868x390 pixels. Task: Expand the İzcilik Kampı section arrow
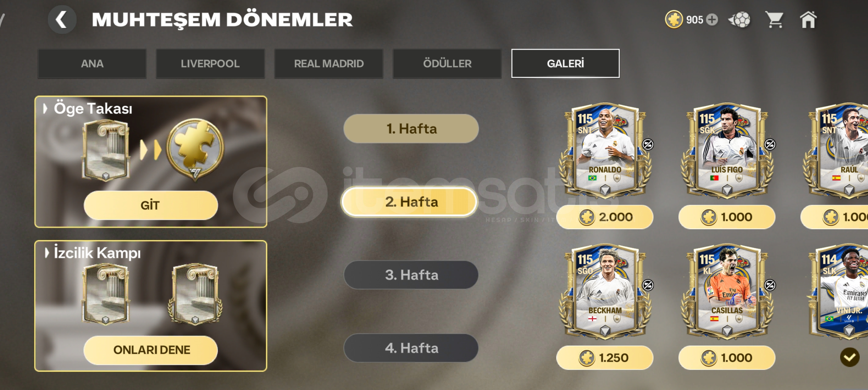[47, 253]
